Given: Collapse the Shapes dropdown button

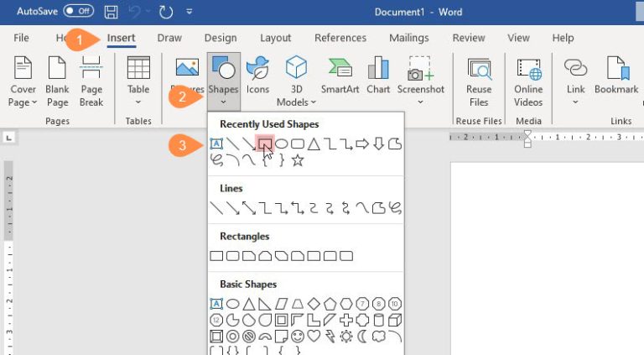Looking at the screenshot, I should pyautogui.click(x=223, y=80).
